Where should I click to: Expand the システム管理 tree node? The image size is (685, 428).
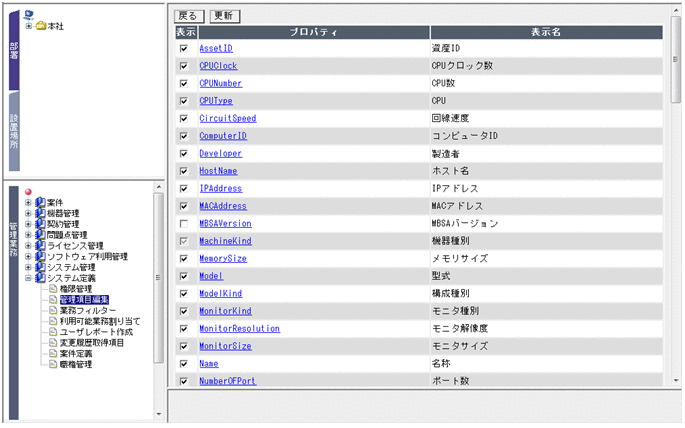28,267
